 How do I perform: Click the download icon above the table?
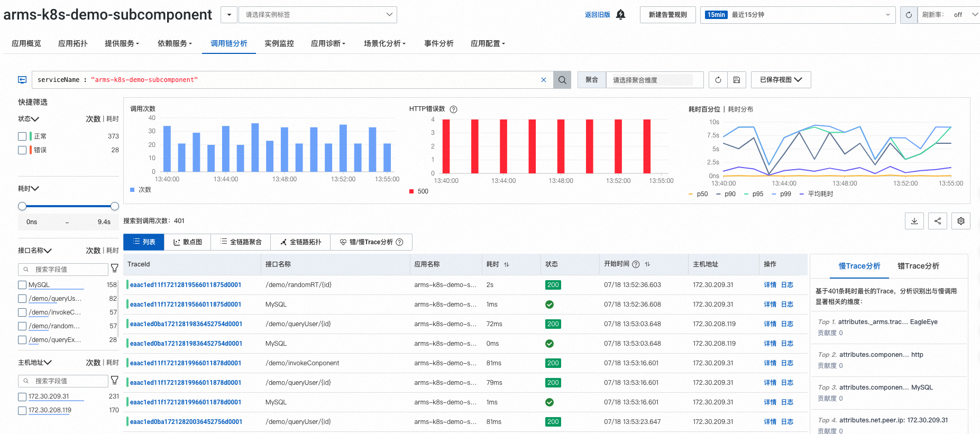914,221
